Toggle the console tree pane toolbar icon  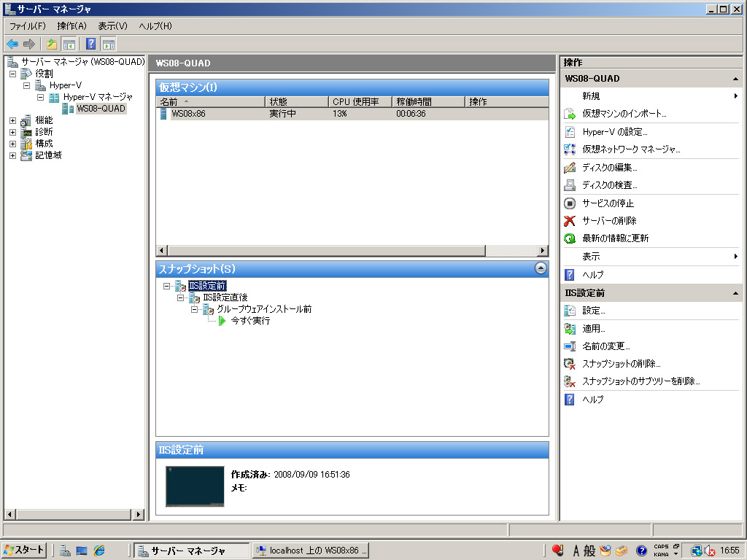tap(69, 44)
